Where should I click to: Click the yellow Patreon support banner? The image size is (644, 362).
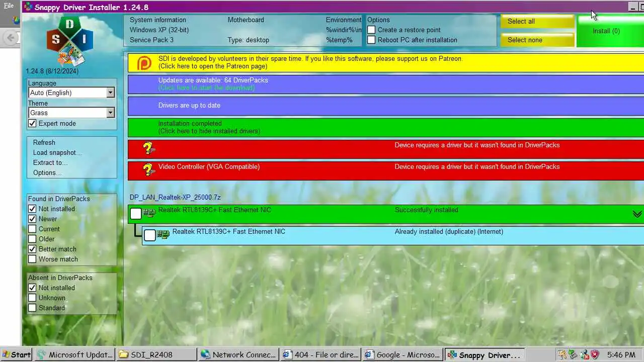386,62
